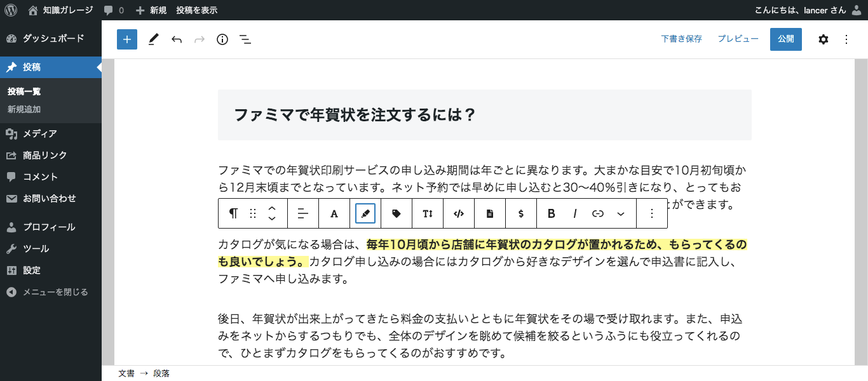Click the text color A icon
The width and height of the screenshot is (868, 381).
(334, 213)
